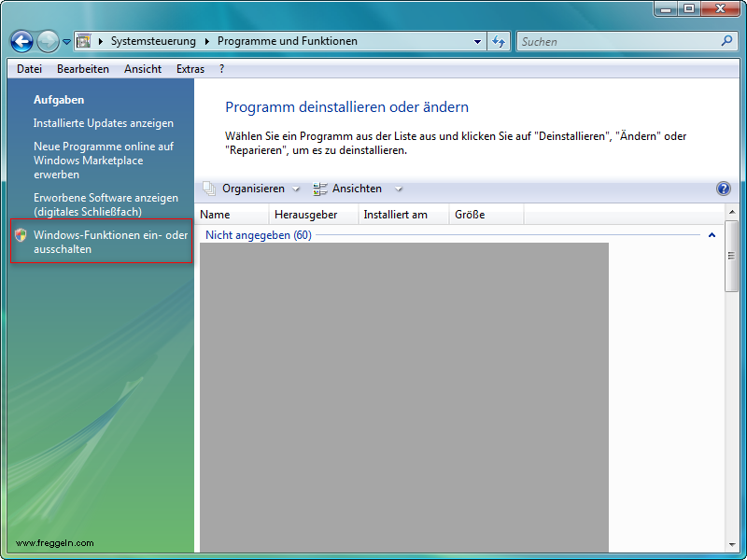
Task: Select Programme und Funktionen breadcrumb
Action: [x=288, y=41]
